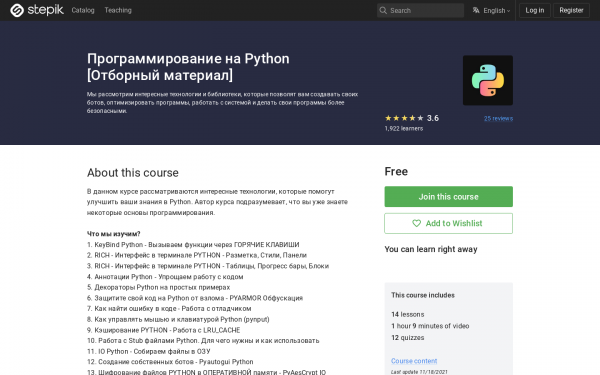The height and width of the screenshot is (375, 600).
Task: Click the language translate icon
Action: (x=476, y=10)
